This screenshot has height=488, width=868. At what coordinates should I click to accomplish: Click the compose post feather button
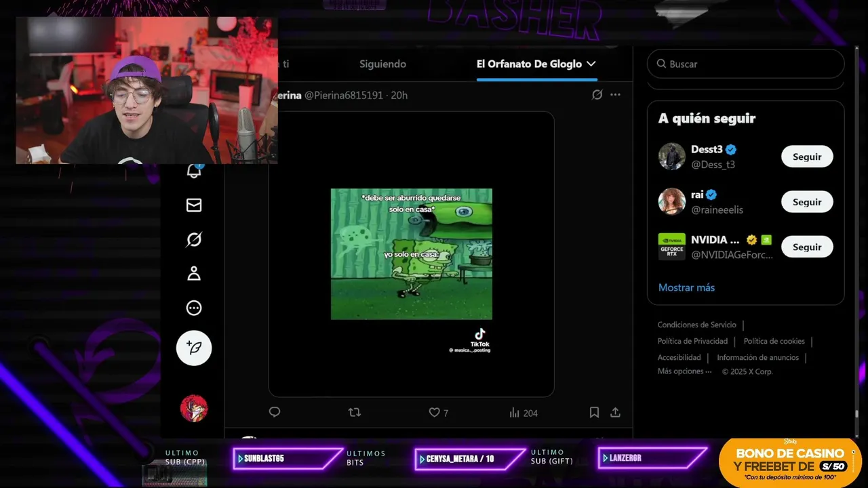coord(194,348)
